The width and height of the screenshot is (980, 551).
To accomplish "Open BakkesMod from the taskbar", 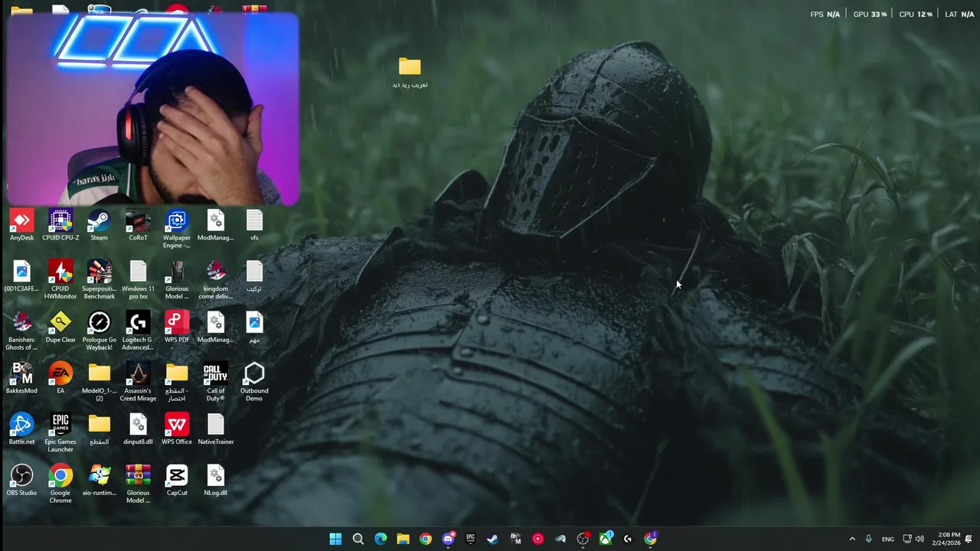I will (x=515, y=539).
